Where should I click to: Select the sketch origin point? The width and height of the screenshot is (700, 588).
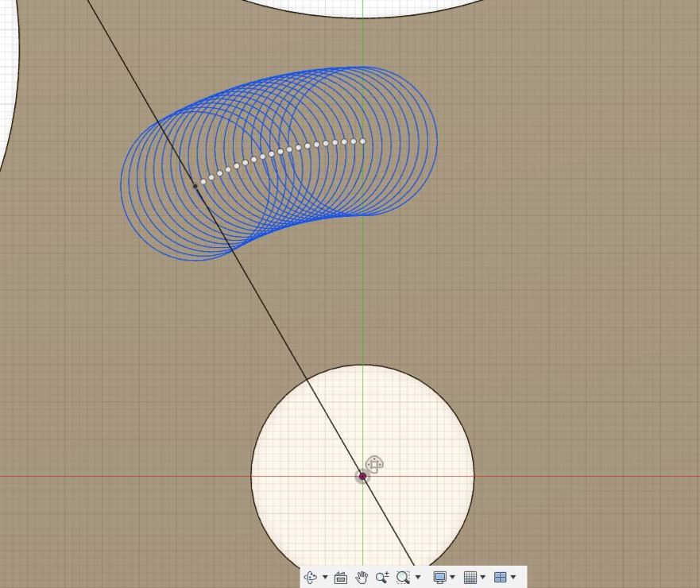[x=362, y=477]
